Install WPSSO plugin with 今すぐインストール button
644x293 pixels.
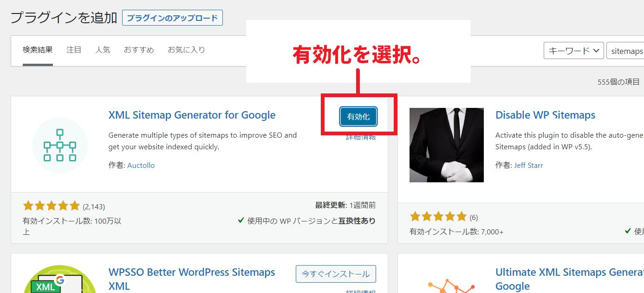click(x=336, y=274)
